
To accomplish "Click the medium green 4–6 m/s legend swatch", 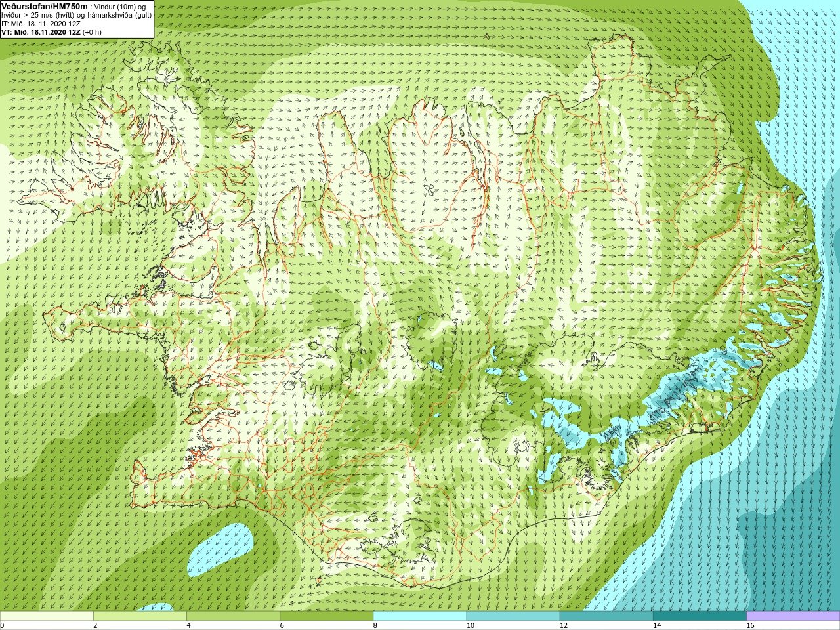I will tap(233, 616).
